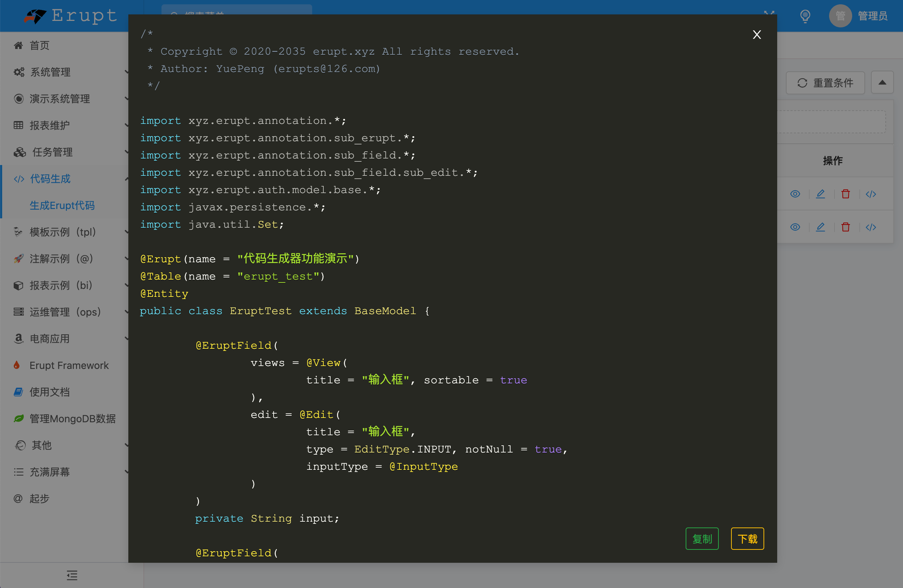Click the second row's code preview icon
The image size is (903, 588).
pyautogui.click(x=871, y=227)
